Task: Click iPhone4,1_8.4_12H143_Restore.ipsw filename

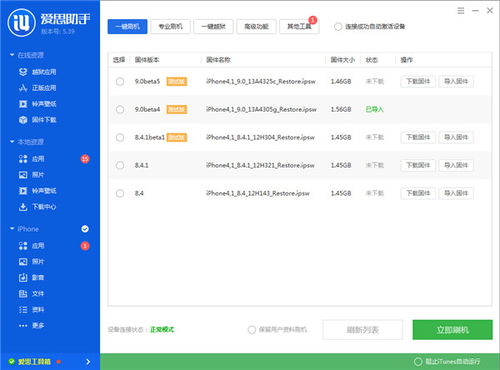Action: pyautogui.click(x=258, y=193)
